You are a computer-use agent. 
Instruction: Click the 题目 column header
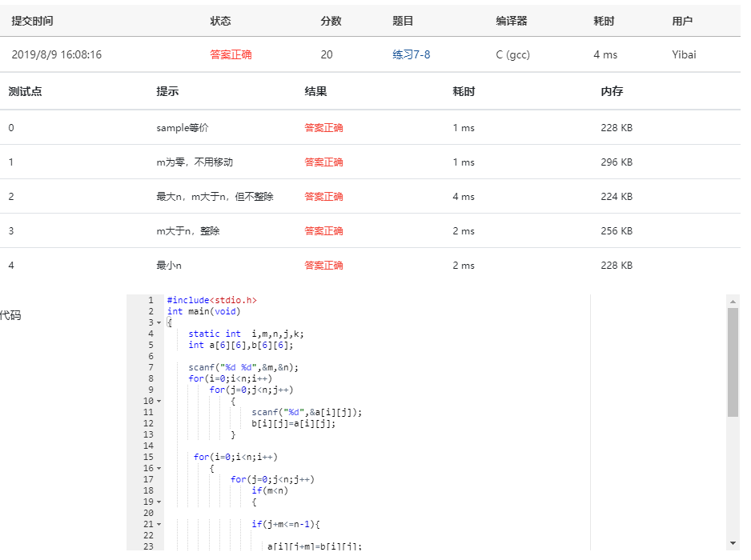pos(403,21)
